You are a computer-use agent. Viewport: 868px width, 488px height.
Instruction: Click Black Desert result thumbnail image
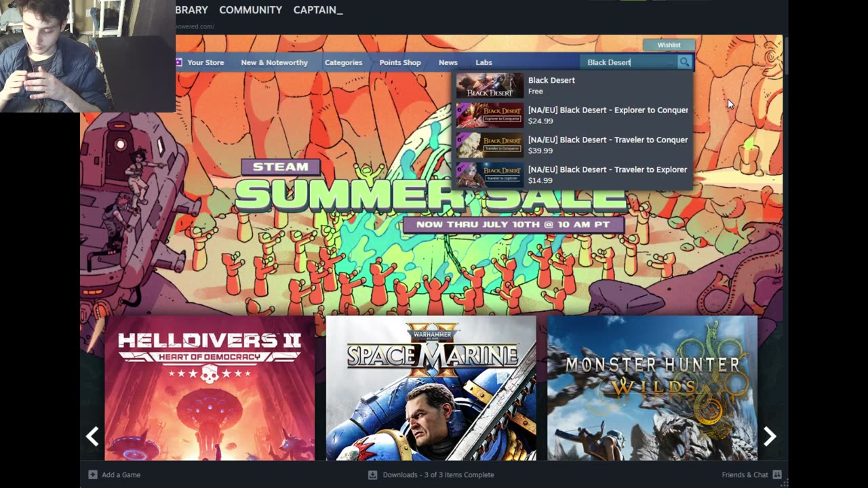click(x=490, y=85)
